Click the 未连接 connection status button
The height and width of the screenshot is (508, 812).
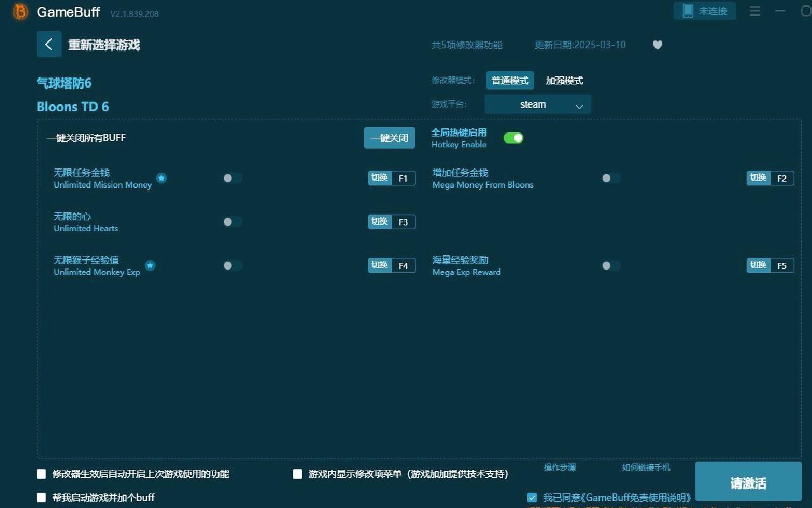tap(705, 11)
